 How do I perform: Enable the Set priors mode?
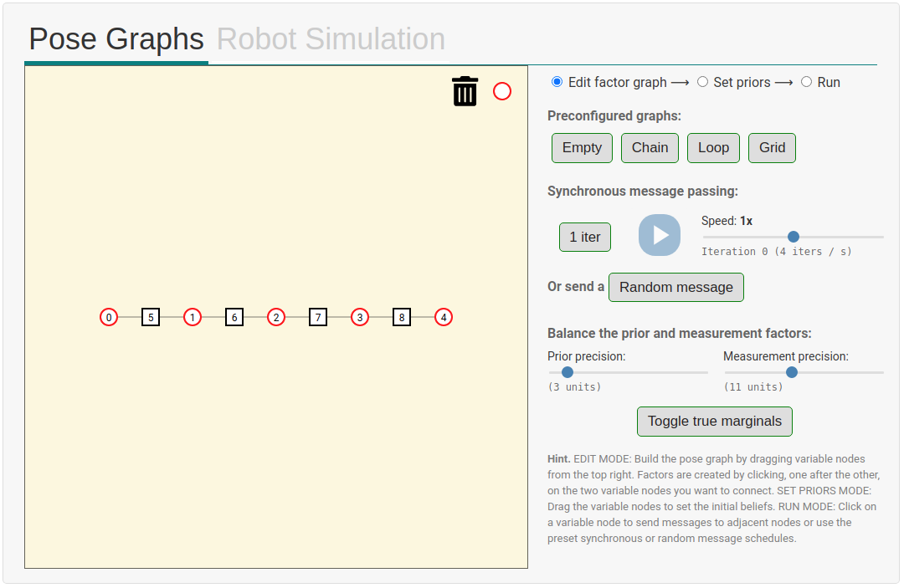[703, 82]
